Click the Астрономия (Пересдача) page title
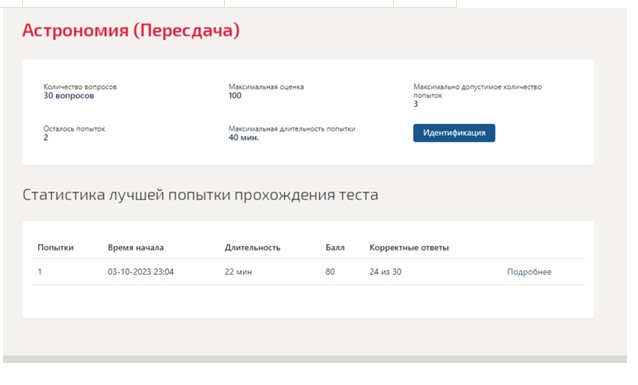The image size is (638, 385). click(x=131, y=30)
